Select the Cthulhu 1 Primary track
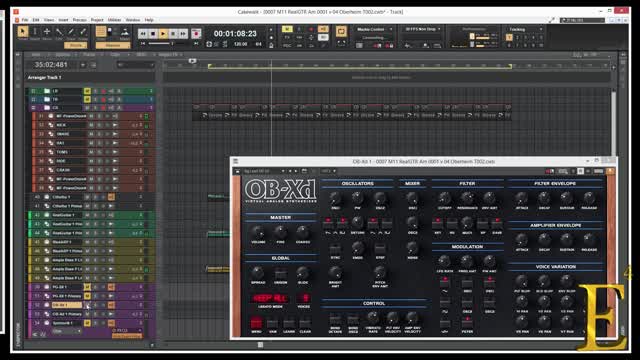 [x=67, y=206]
